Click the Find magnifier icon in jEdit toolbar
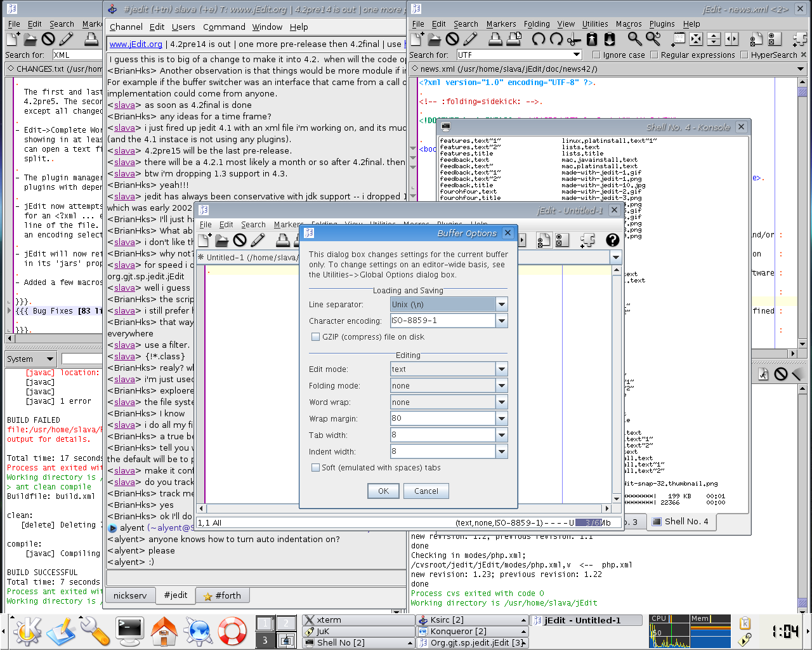This screenshot has width=812, height=650. pyautogui.click(x=634, y=39)
